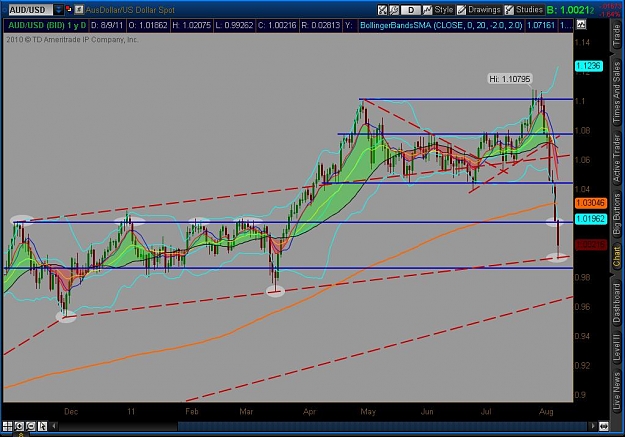Open the Trade side tab
This screenshot has width=625, height=437.
click(x=617, y=34)
